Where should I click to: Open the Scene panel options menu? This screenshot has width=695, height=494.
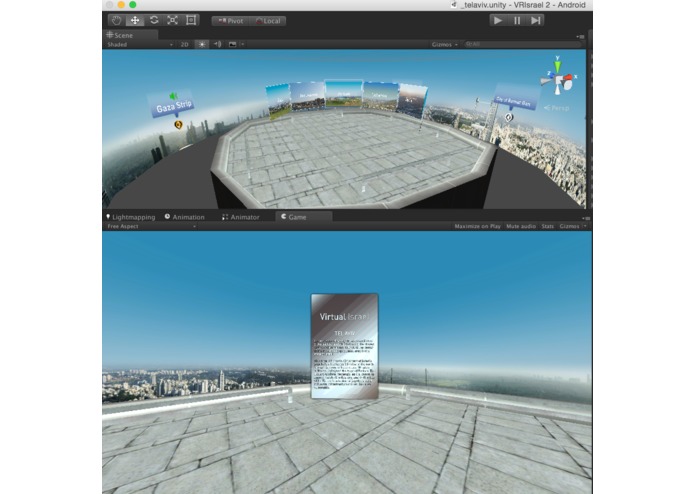click(x=580, y=36)
